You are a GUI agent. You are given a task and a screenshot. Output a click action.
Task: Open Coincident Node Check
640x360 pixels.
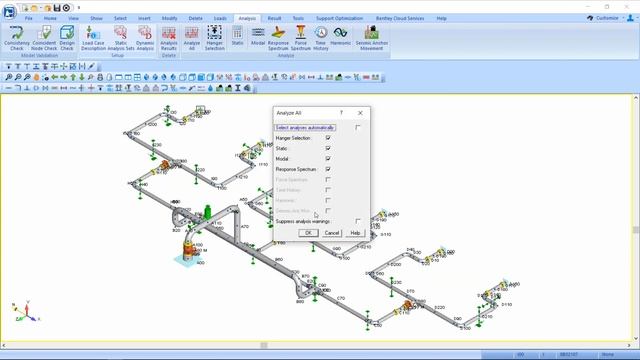pyautogui.click(x=44, y=38)
